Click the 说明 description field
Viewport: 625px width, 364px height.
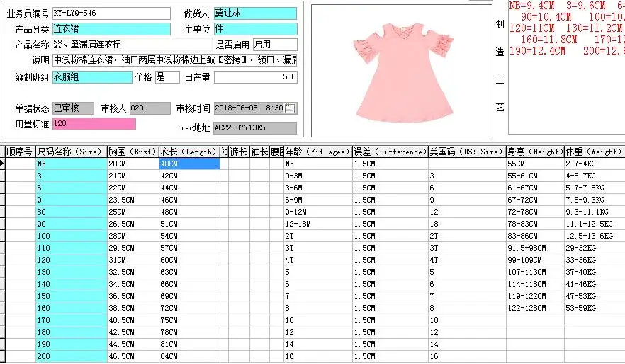[x=175, y=59]
